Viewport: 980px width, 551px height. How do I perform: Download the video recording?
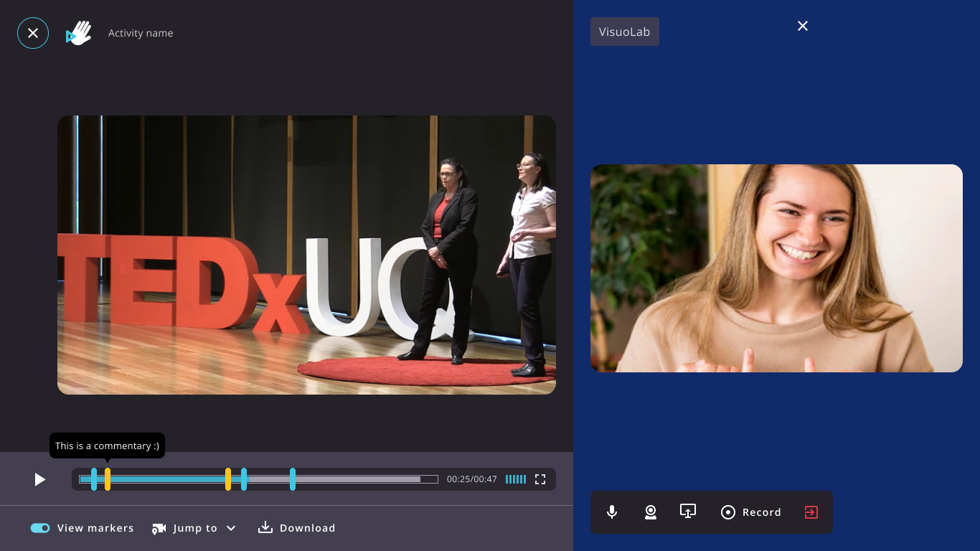click(x=296, y=528)
